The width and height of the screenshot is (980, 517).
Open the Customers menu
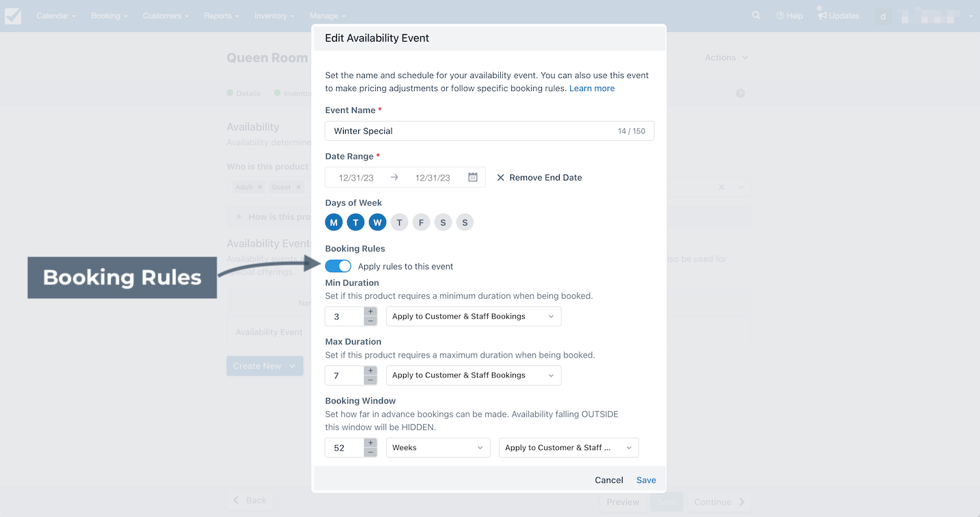click(166, 16)
